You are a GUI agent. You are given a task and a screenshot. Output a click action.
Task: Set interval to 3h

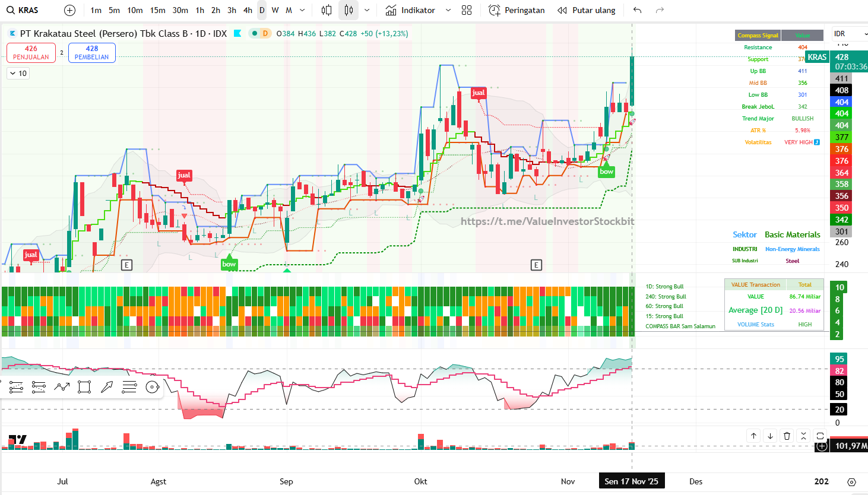coord(232,10)
